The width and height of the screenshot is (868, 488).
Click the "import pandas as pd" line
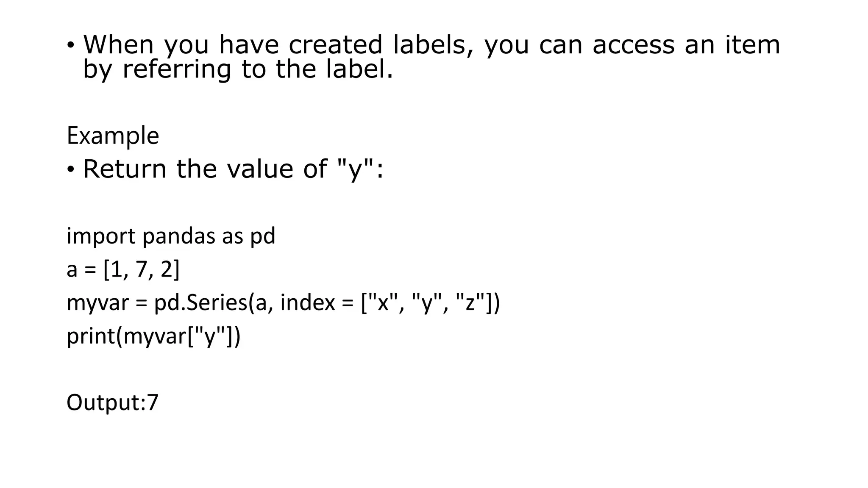(171, 236)
